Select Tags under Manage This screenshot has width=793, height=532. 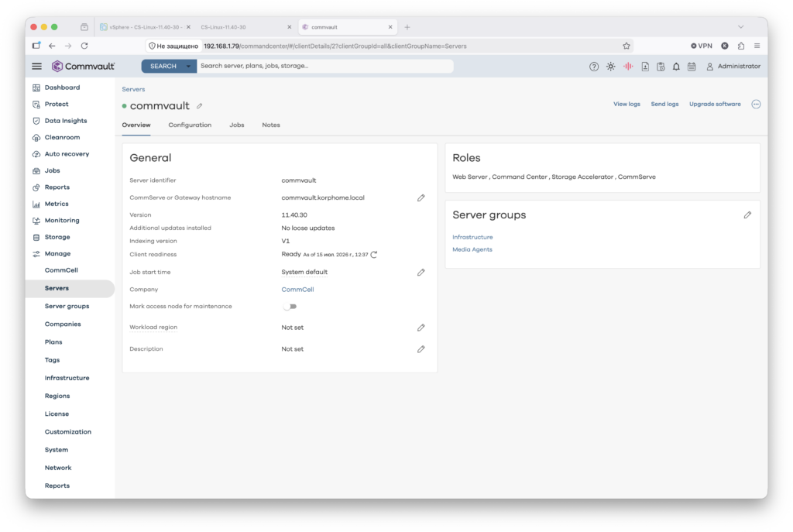click(52, 360)
